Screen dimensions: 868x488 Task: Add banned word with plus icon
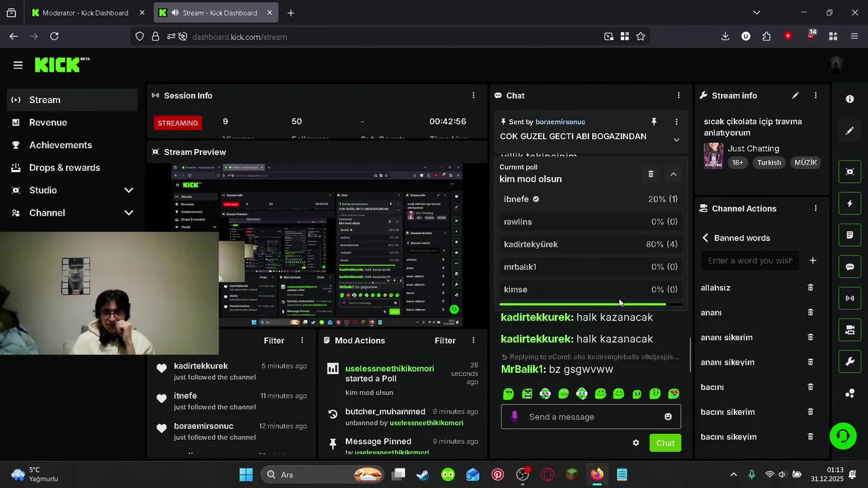[812, 260]
